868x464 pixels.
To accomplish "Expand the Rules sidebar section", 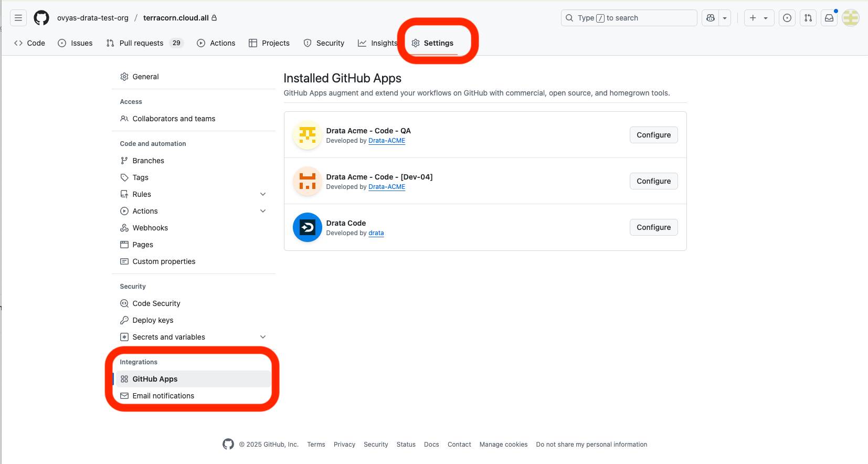I will coord(194,194).
